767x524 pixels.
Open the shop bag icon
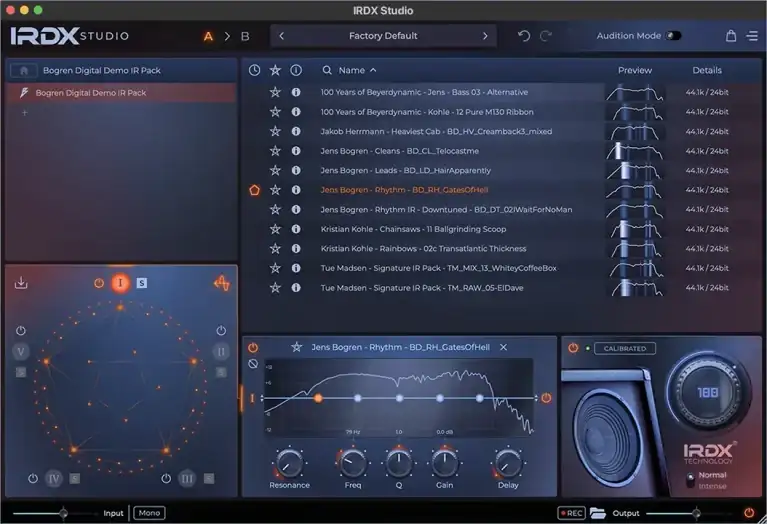pyautogui.click(x=731, y=36)
